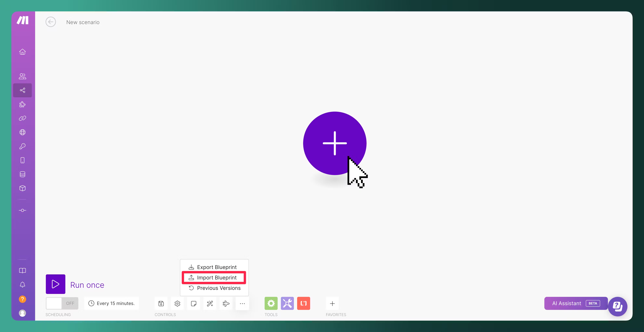Screen dimensions: 644x332
Task: Click the auto-align magic wand icon
Action: pos(210,304)
